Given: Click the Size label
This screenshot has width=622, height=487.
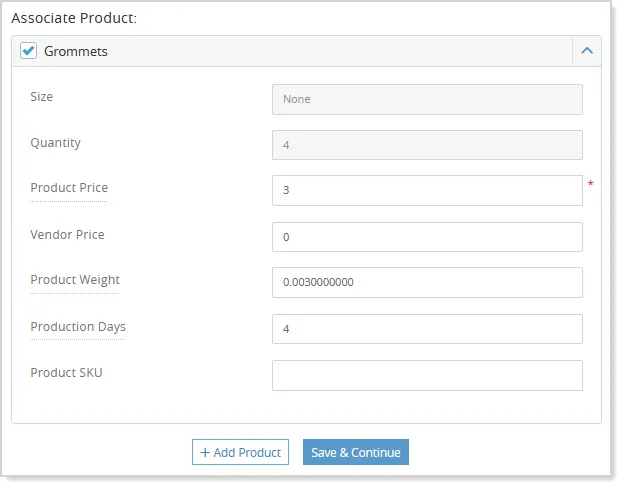Looking at the screenshot, I should pos(42,97).
